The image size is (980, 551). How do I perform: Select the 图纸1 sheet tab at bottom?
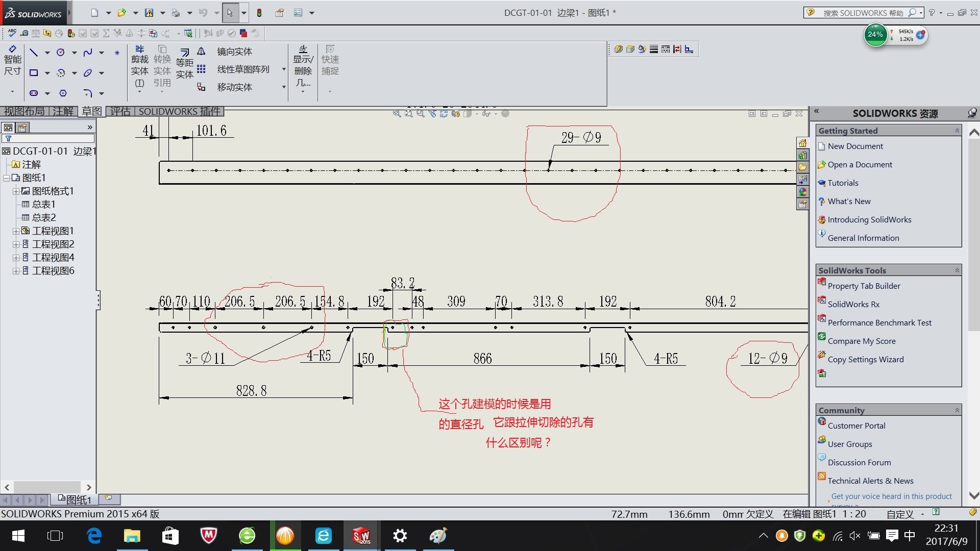click(x=75, y=499)
